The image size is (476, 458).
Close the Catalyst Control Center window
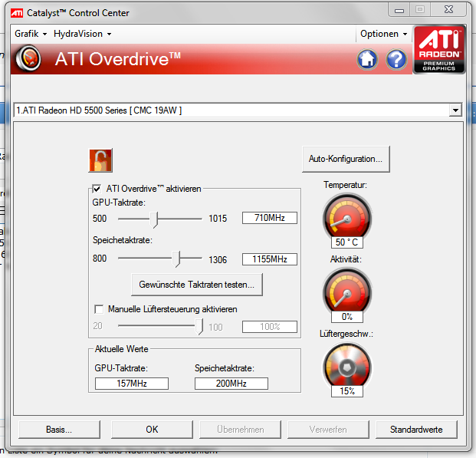(x=448, y=10)
